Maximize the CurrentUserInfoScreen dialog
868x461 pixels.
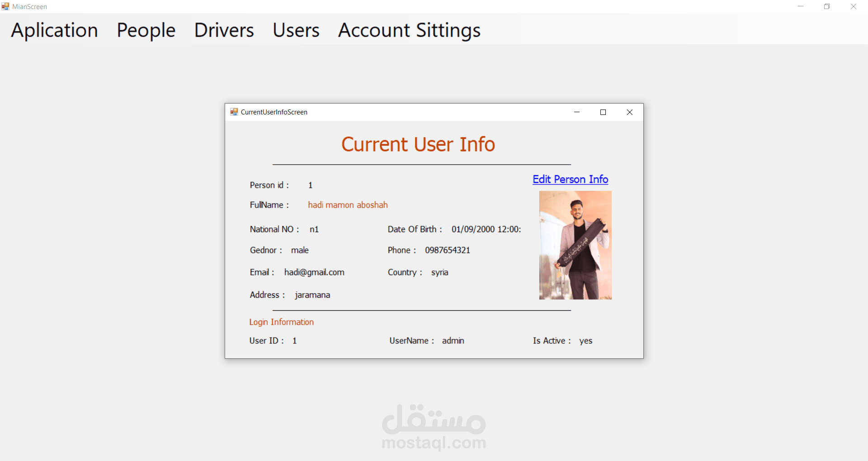(603, 112)
